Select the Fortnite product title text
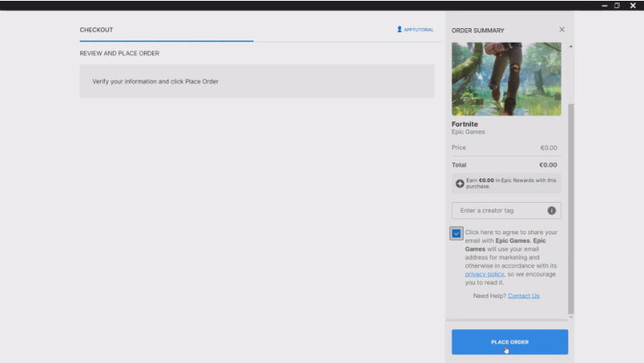 pos(465,124)
